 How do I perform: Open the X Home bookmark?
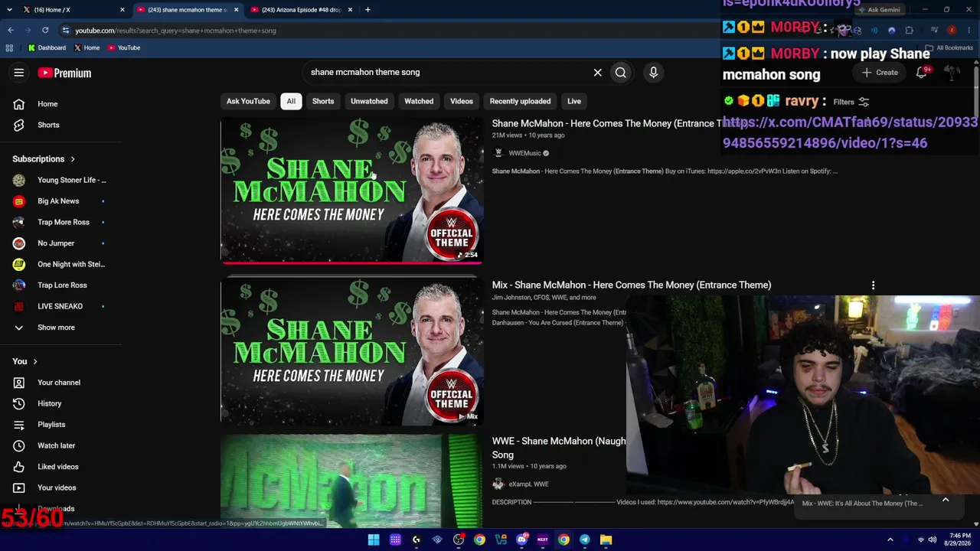[x=87, y=47]
